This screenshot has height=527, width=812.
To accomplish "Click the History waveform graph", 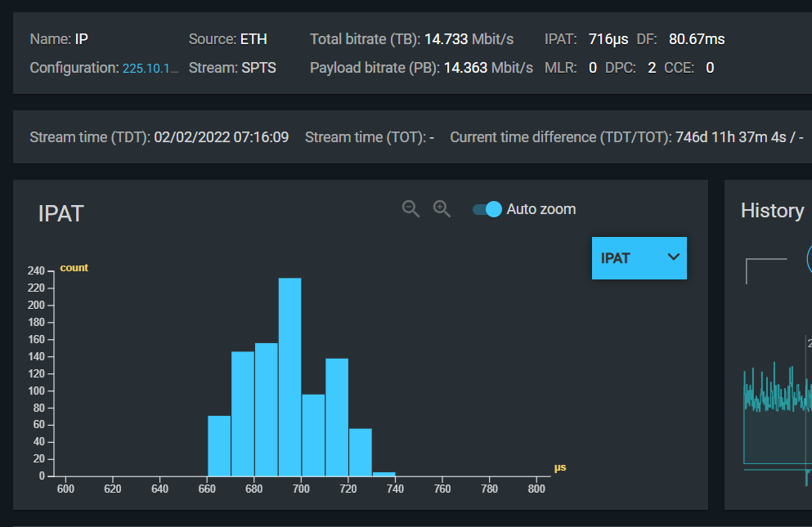I will 777,400.
